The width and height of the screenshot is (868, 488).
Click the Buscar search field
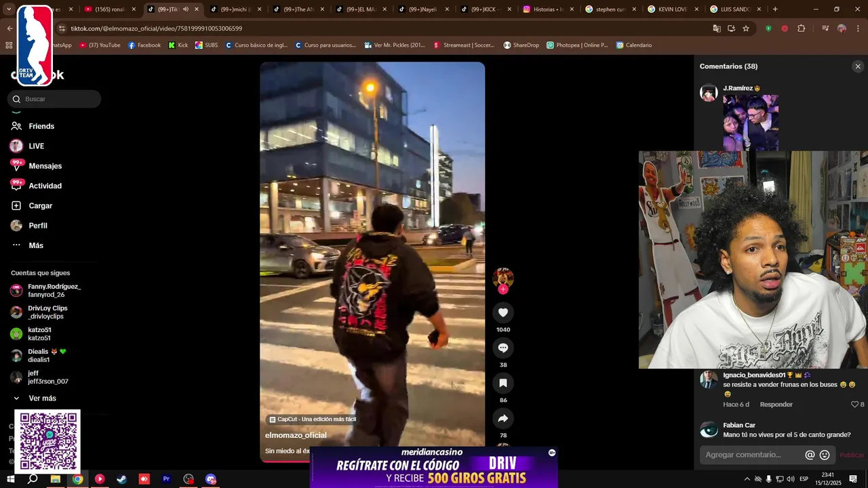point(54,99)
